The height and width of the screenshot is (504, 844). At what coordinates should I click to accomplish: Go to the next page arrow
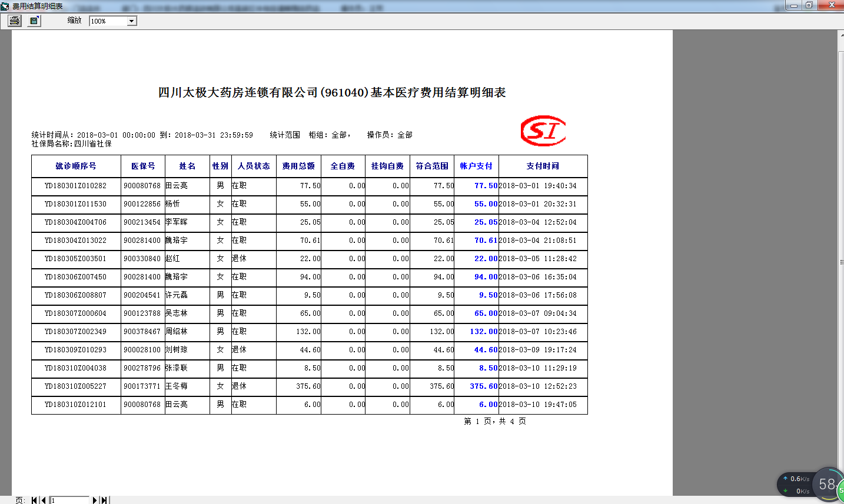95,500
